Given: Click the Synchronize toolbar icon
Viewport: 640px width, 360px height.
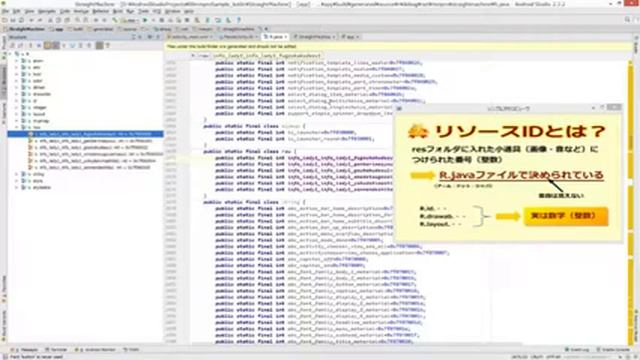Looking at the screenshot, I should click(21, 20).
